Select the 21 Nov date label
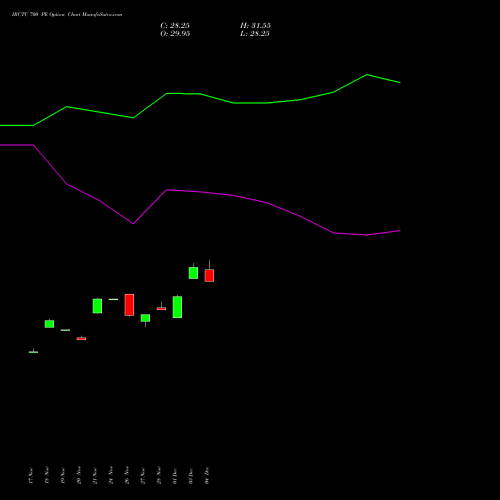Screen dimensions: 500x500 click(95, 475)
